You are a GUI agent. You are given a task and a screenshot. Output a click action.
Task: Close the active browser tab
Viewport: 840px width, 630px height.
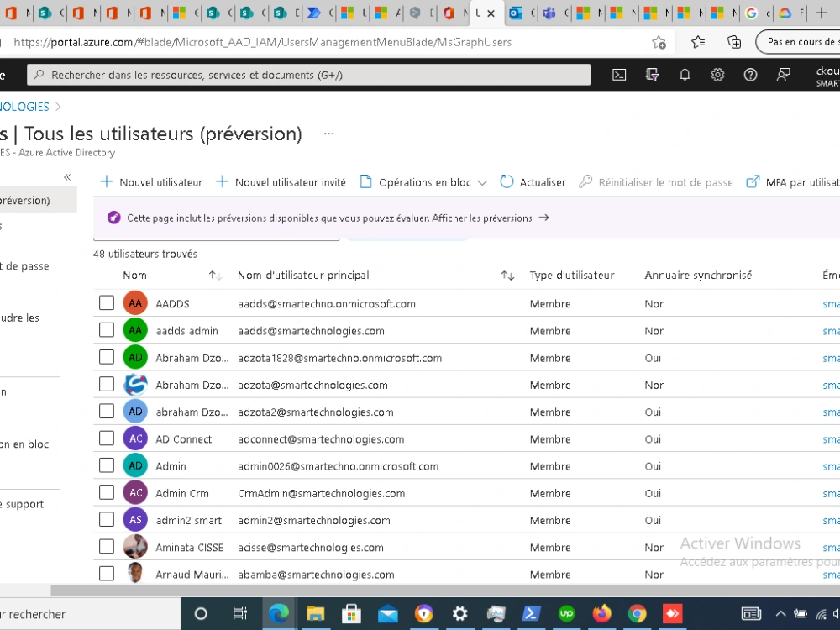491,13
